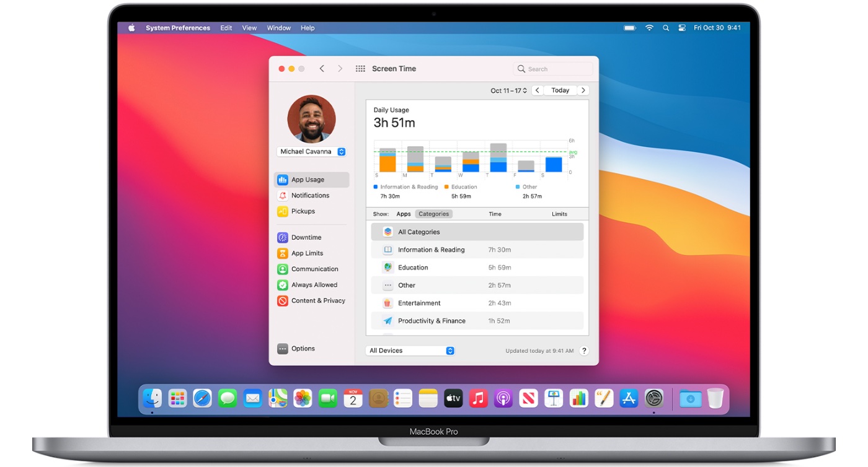Open the Oct 11–17 week selector
The height and width of the screenshot is (467, 868).
[508, 90]
